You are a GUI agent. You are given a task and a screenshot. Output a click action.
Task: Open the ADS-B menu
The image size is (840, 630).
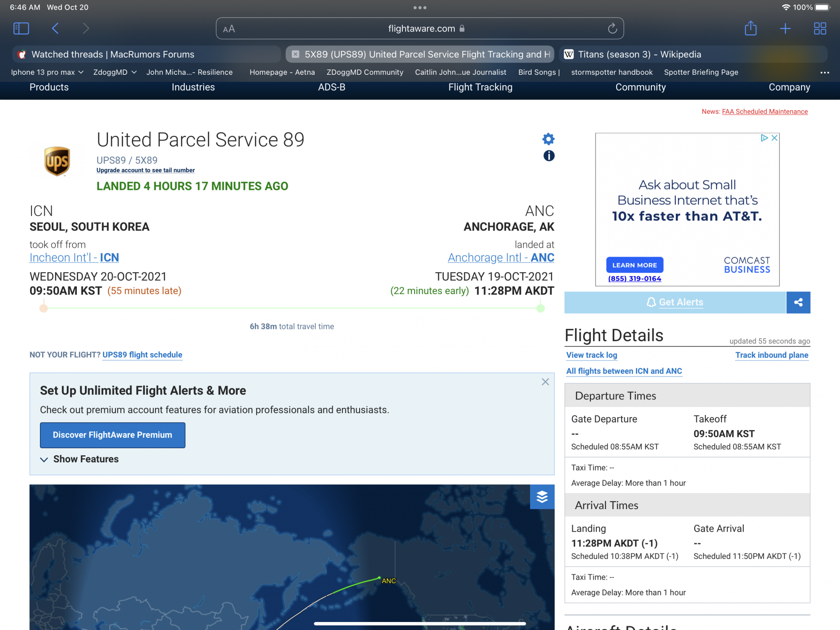[332, 87]
